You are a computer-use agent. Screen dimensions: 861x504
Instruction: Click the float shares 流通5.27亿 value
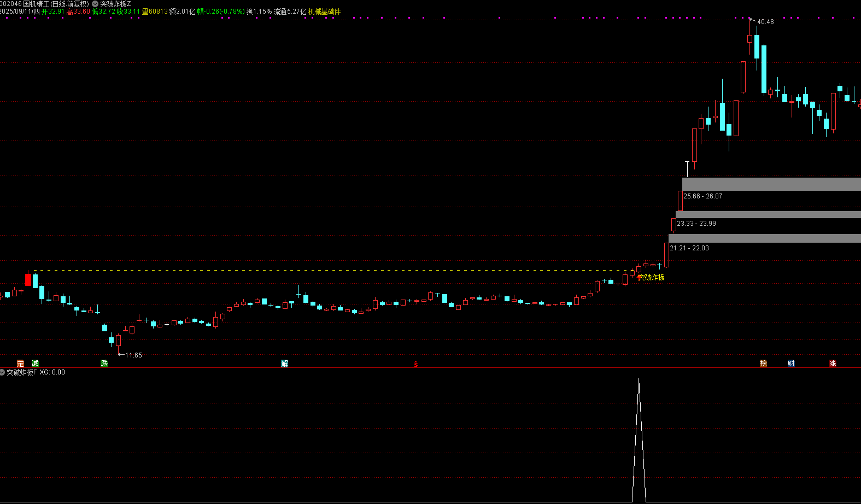[x=290, y=11]
